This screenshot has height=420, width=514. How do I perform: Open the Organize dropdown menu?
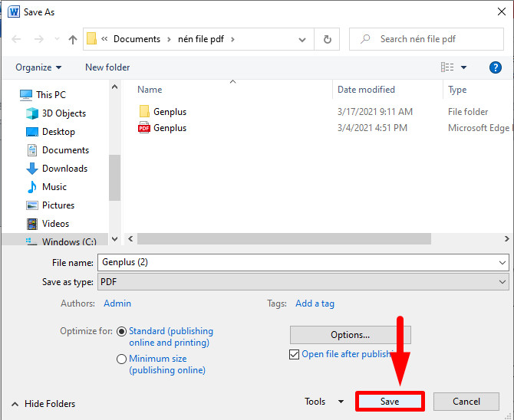(38, 67)
